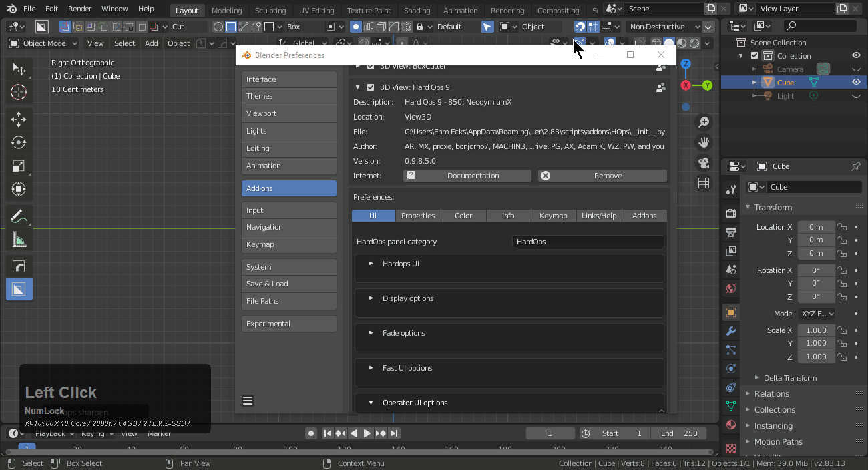The width and height of the screenshot is (868, 470).
Task: Select the Cursor tool in the toolbar
Action: 19,93
